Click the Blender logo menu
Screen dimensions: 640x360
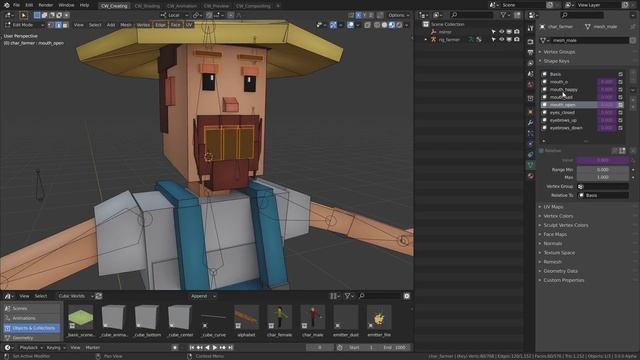pyautogui.click(x=6, y=5)
